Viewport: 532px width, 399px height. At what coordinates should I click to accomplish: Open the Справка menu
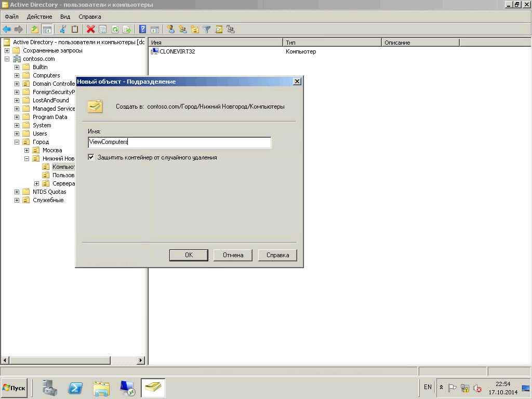pos(90,17)
